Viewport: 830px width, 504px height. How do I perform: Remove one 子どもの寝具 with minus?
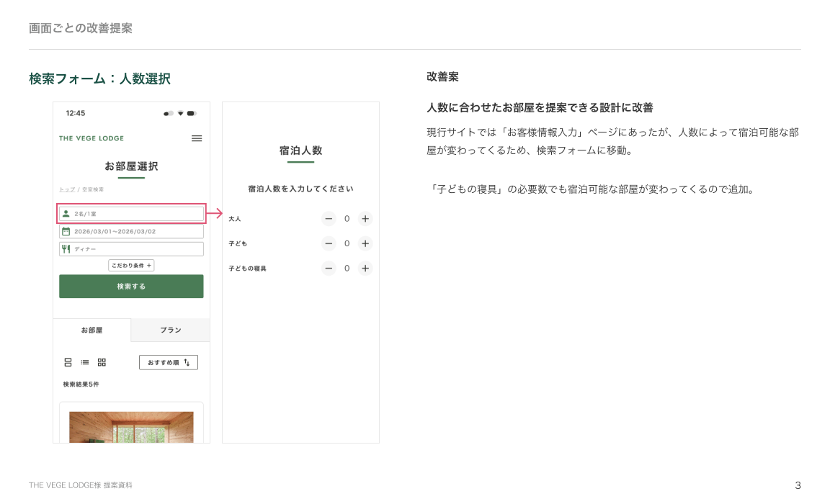pos(329,269)
